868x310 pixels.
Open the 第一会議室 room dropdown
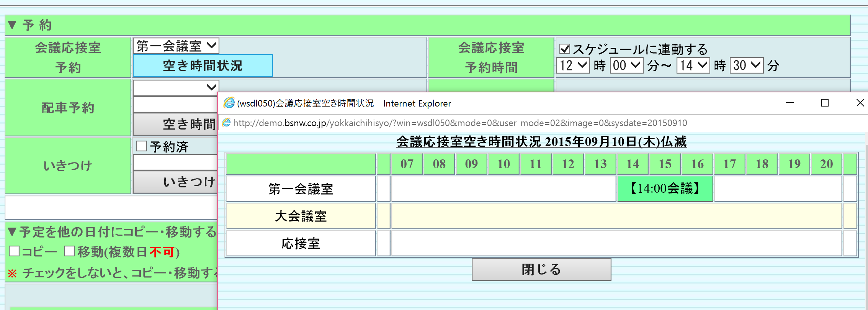click(x=176, y=46)
